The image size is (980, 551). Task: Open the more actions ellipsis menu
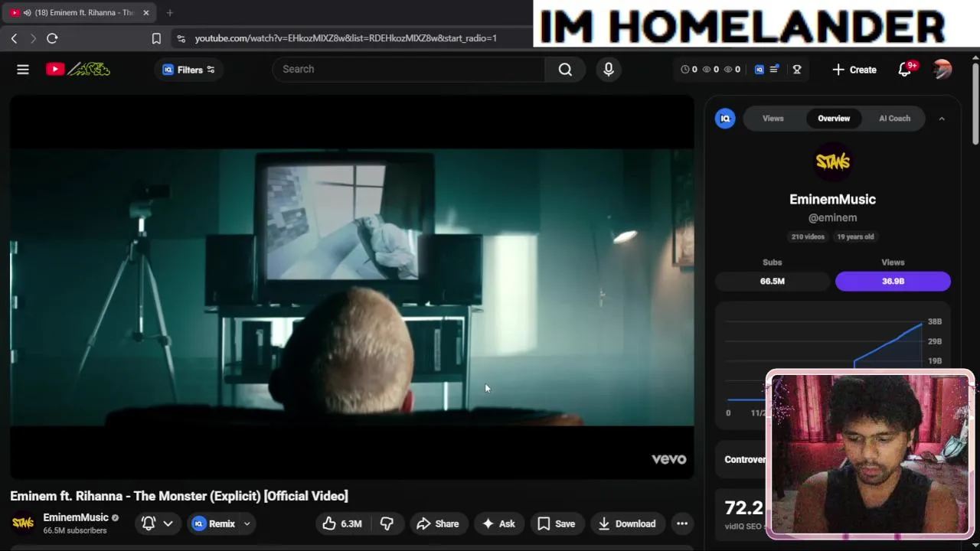point(682,523)
